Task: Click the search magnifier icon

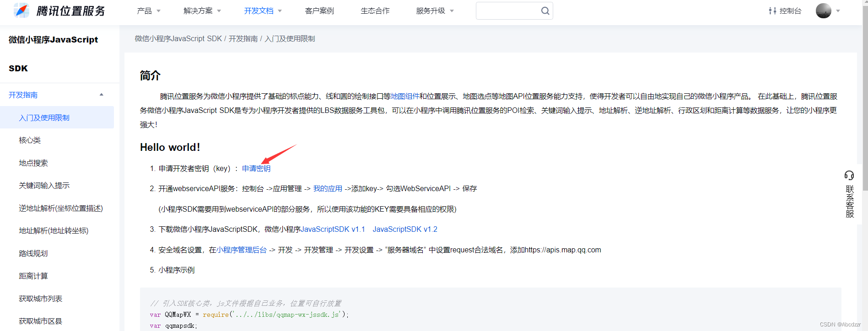Action: (545, 11)
